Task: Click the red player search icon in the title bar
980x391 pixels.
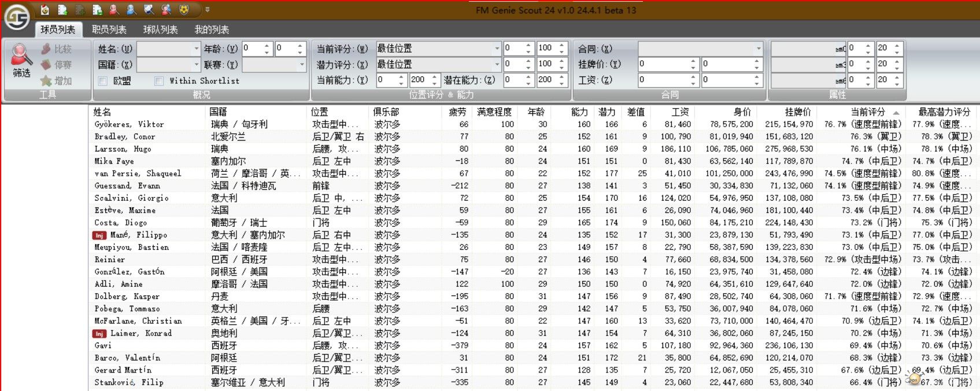Action: (114, 10)
